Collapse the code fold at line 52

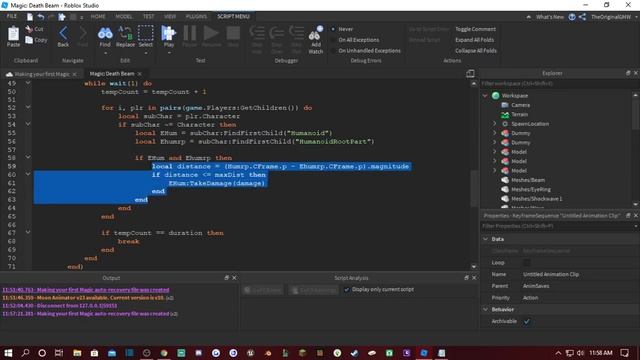28,107
